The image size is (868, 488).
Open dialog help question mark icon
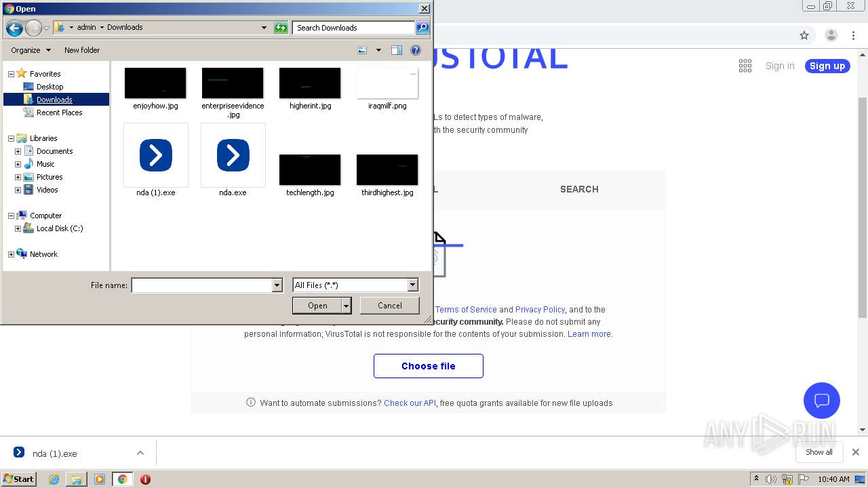pos(416,50)
